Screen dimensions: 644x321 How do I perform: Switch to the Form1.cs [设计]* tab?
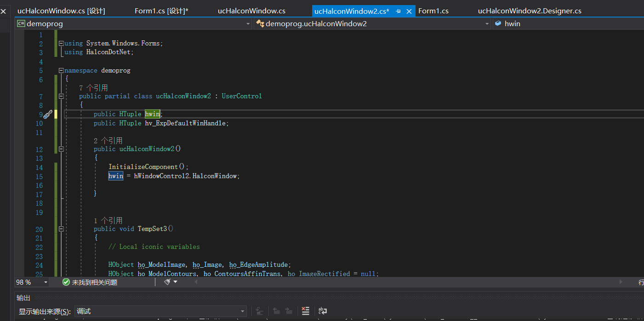pyautogui.click(x=161, y=11)
